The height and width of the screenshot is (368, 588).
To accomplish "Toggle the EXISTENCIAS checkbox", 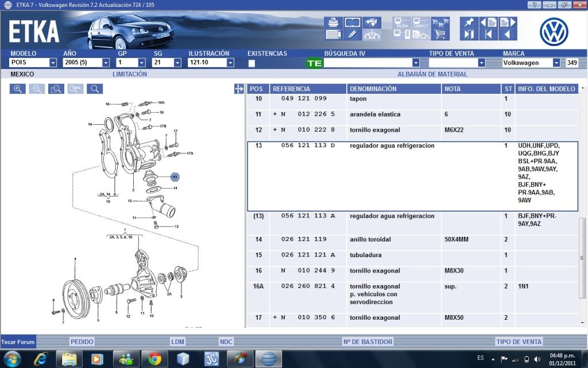I will pyautogui.click(x=252, y=63).
